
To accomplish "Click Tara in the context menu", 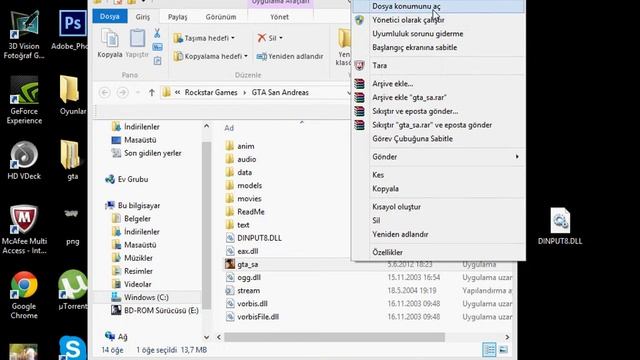I will 438,65.
